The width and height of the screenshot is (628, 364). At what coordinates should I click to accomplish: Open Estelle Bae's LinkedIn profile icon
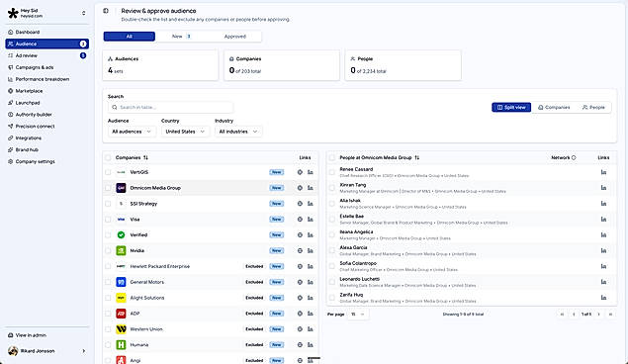(603, 220)
